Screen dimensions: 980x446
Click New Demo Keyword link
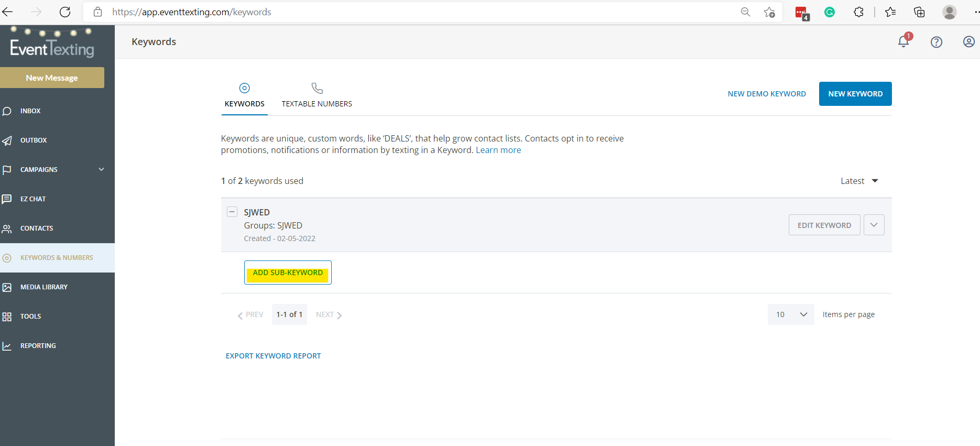coord(767,94)
